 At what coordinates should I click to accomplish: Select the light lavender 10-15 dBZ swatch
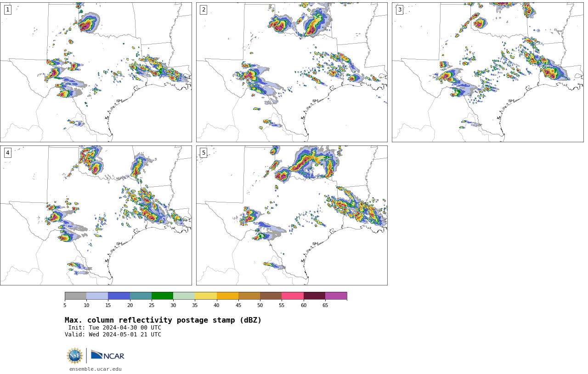pos(97,296)
